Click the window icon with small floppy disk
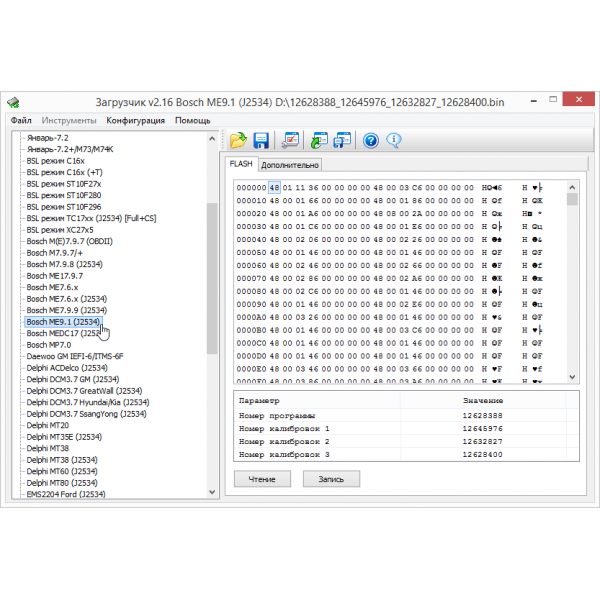The width and height of the screenshot is (600, 600). (x=342, y=141)
